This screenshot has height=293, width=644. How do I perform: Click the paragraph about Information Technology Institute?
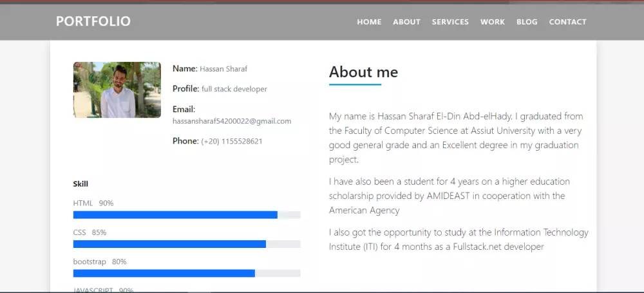[458, 240]
